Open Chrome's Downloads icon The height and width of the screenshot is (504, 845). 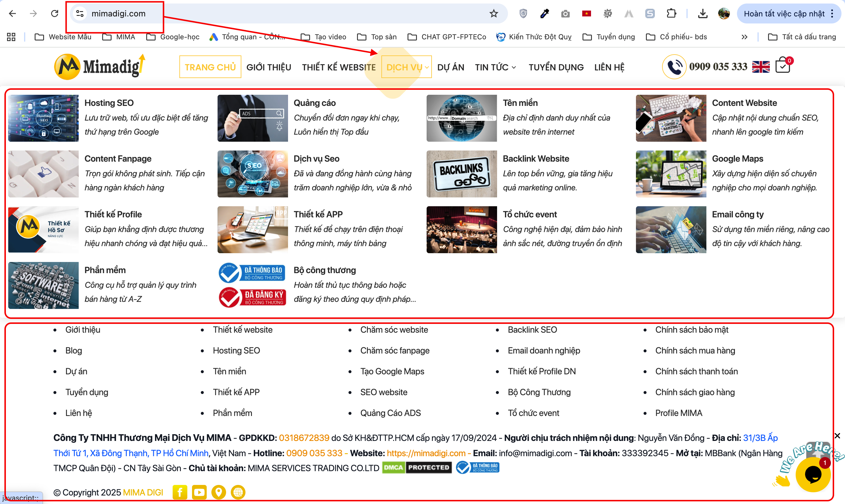click(x=703, y=13)
